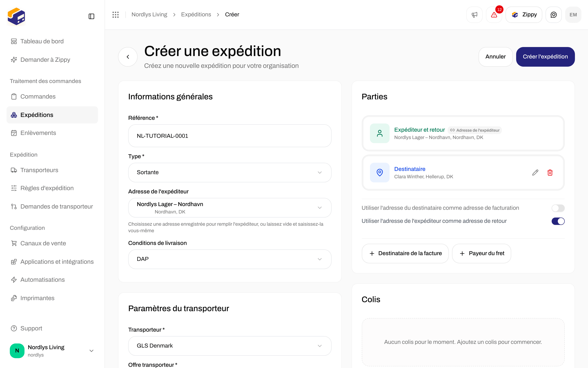Open the Support page

52,328
